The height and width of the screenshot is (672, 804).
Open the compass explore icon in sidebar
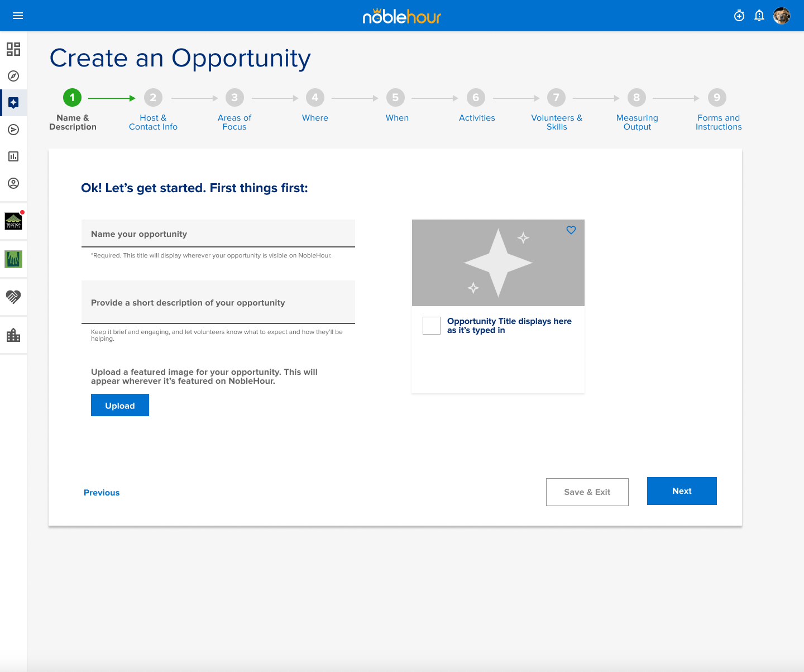(x=13, y=76)
